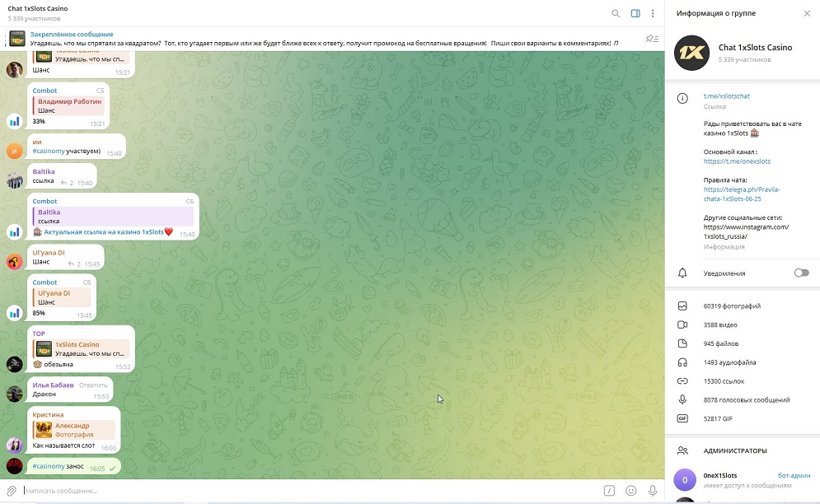Toggle the group info side panel icon

click(635, 14)
